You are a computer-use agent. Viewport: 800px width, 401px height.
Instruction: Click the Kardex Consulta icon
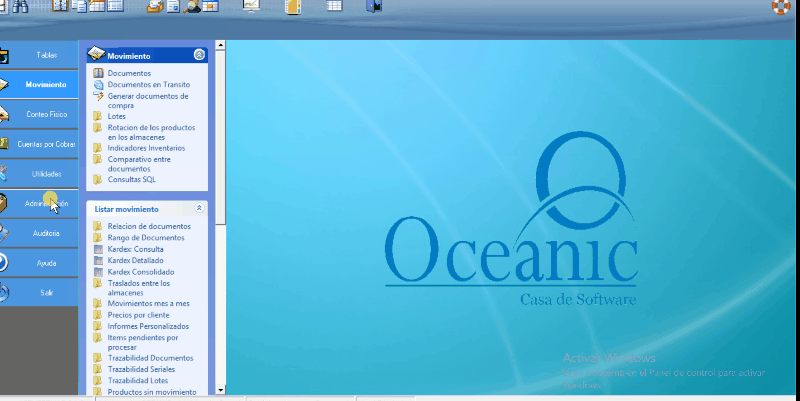[x=98, y=249]
